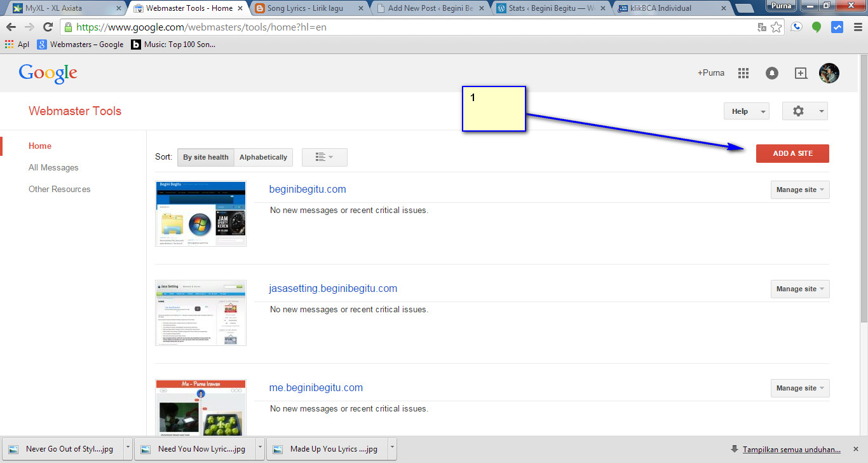Viewport: 868px width, 463px height.
Task: Click the translate icon in address bar
Action: tap(762, 27)
